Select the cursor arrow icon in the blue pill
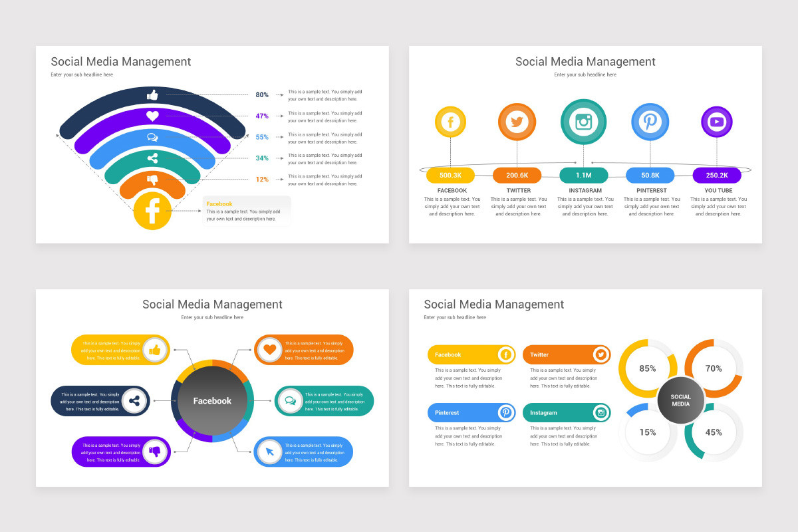Viewport: 798px width, 532px height. [269, 452]
